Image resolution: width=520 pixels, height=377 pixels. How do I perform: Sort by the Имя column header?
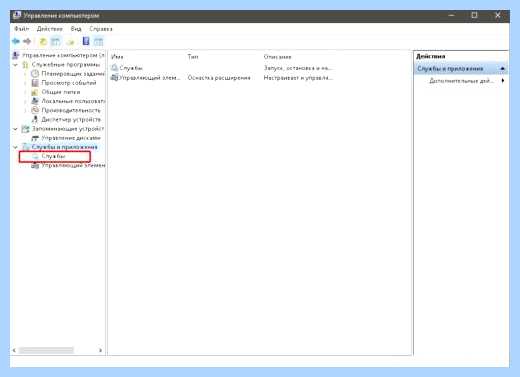(x=117, y=57)
